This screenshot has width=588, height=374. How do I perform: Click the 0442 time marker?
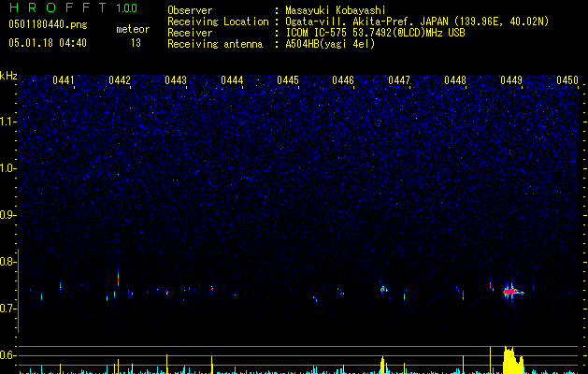(x=120, y=80)
